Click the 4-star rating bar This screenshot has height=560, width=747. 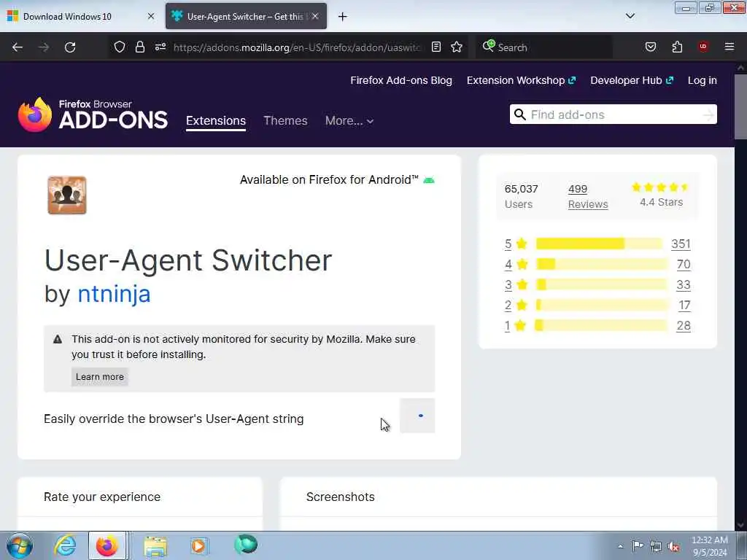[x=602, y=264]
